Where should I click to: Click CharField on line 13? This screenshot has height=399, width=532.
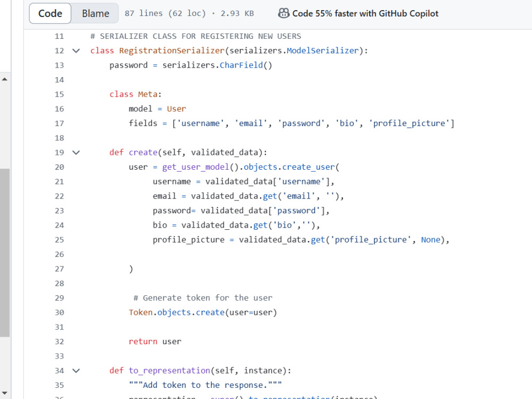coord(241,65)
